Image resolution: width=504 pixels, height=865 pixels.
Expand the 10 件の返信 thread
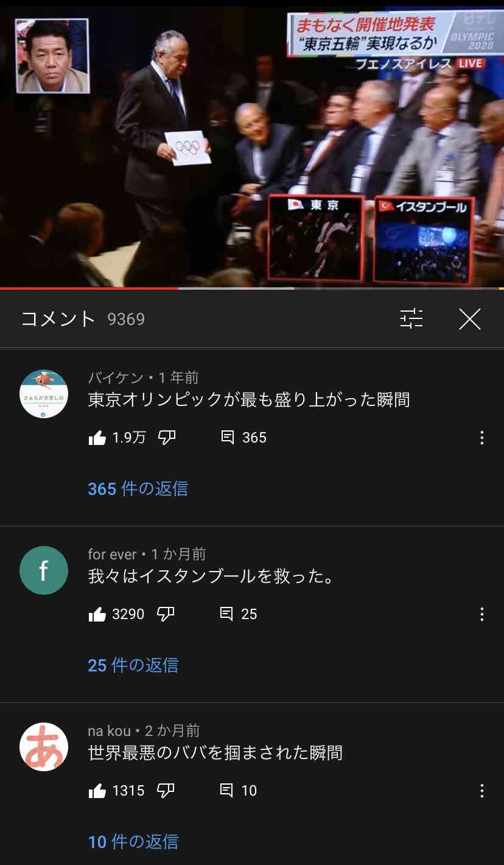click(133, 842)
